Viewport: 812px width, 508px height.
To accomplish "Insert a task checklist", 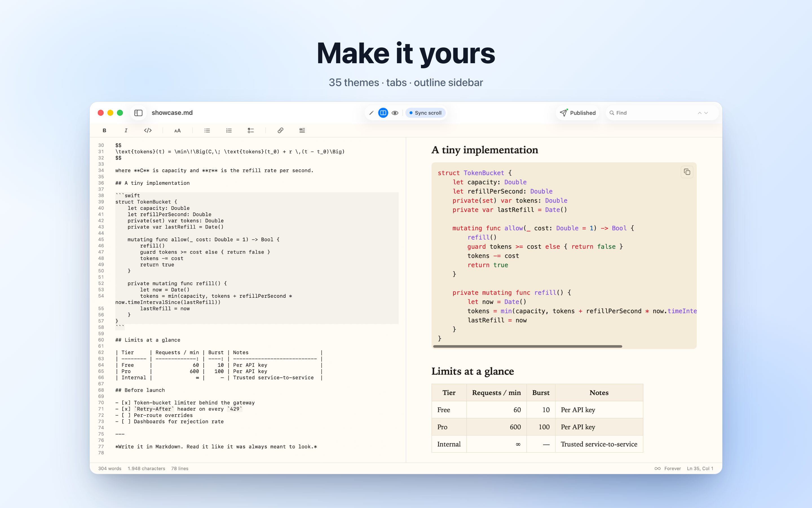I will pos(251,130).
